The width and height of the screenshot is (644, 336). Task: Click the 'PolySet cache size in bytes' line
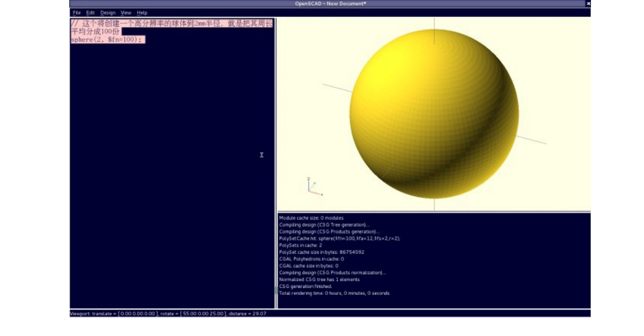tap(321, 252)
